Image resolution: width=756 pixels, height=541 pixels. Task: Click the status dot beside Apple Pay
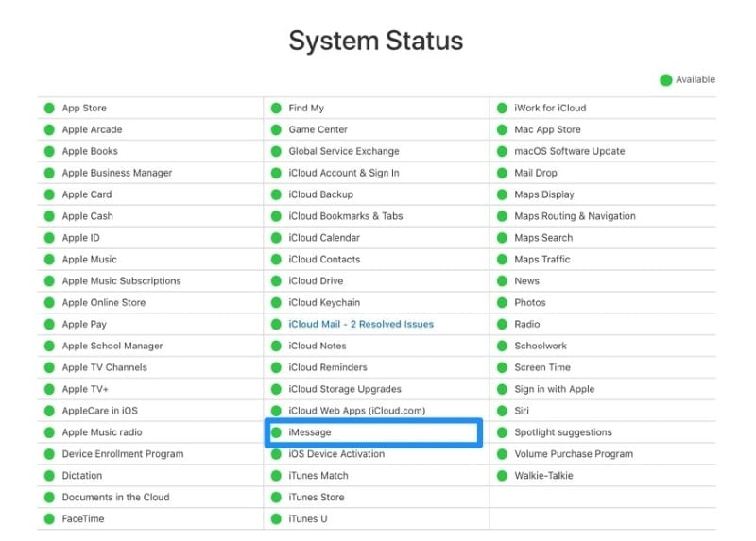49,325
